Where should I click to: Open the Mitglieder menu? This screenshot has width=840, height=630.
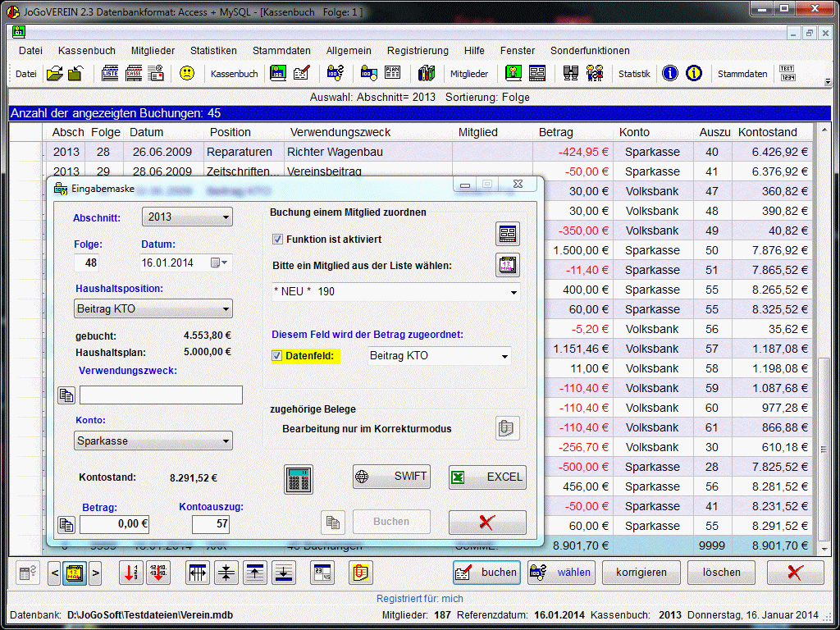[x=153, y=50]
